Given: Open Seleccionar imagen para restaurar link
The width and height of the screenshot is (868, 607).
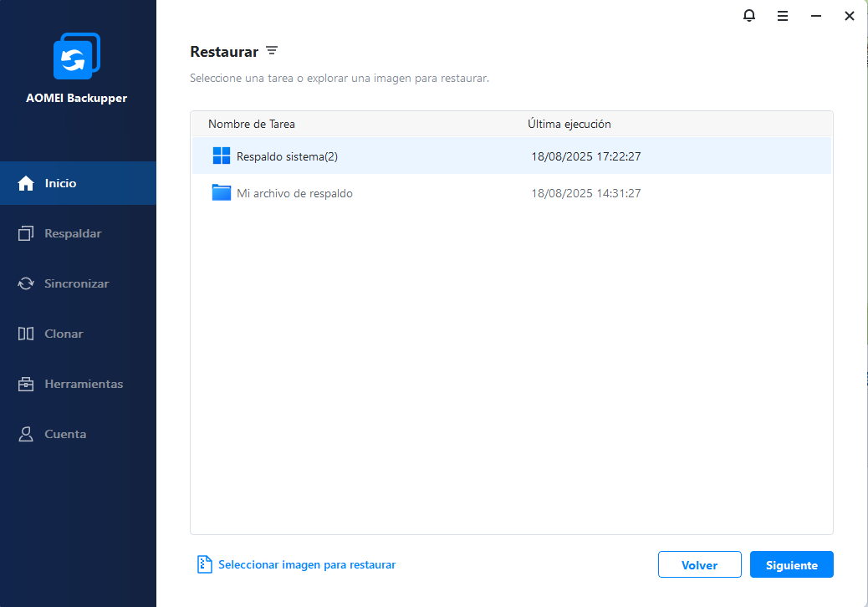Looking at the screenshot, I should [x=306, y=564].
